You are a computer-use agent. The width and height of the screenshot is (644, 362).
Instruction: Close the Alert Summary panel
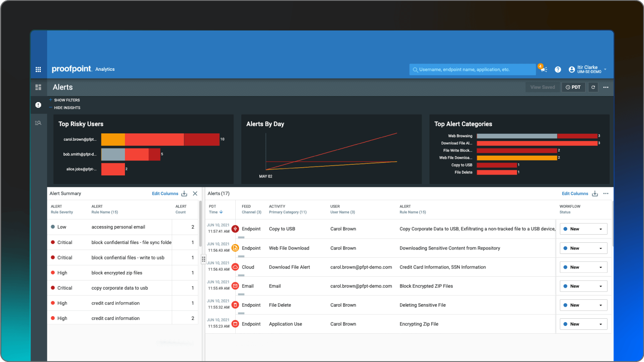point(195,193)
